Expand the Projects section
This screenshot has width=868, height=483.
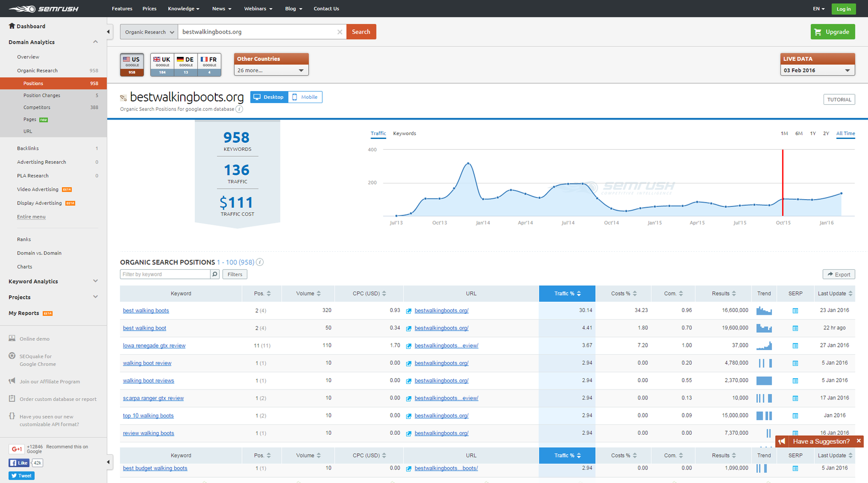pyautogui.click(x=95, y=297)
